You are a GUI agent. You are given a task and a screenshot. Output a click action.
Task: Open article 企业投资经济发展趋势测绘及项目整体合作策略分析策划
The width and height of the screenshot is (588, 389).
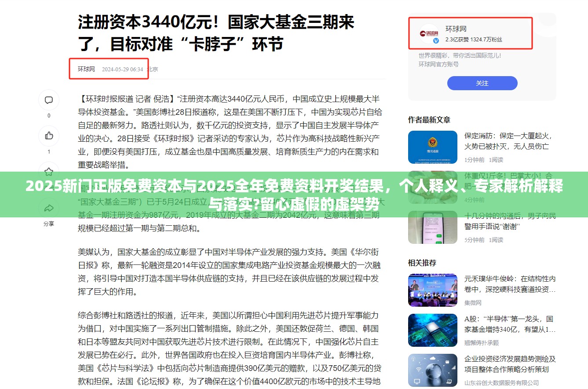tap(510, 364)
